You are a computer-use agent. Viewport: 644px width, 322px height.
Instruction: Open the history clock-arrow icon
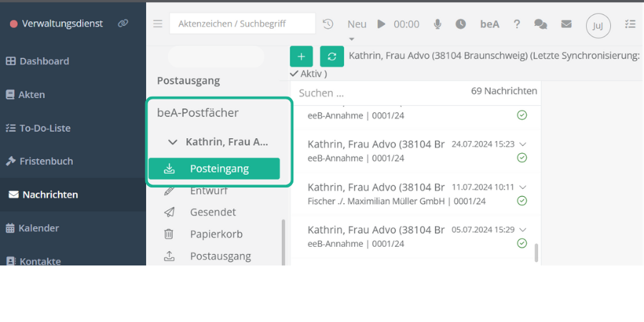click(328, 24)
